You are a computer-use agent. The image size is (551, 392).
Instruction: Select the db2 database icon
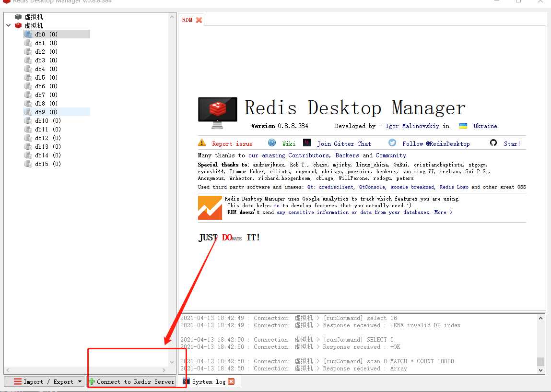pos(28,51)
